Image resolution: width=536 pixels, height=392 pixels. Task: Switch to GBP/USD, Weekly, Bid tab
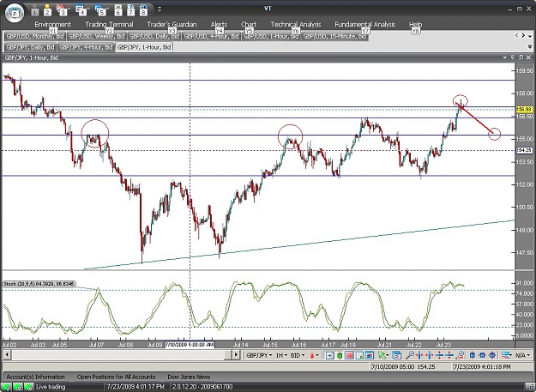click(97, 36)
